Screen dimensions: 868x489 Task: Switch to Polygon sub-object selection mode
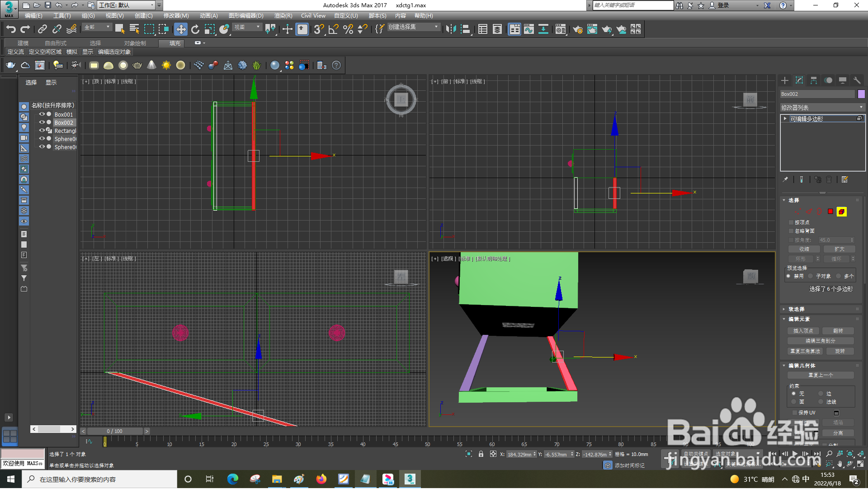click(x=830, y=212)
